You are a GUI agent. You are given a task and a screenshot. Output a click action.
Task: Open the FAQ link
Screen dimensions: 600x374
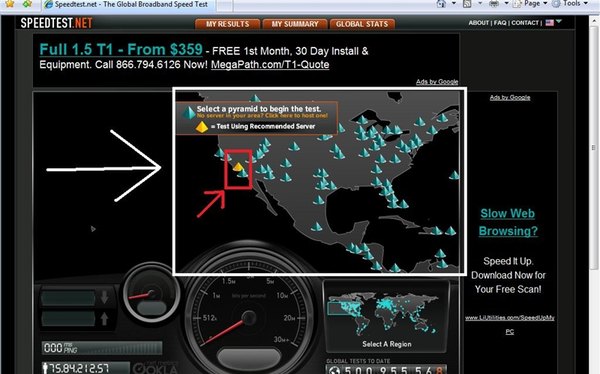click(x=500, y=23)
